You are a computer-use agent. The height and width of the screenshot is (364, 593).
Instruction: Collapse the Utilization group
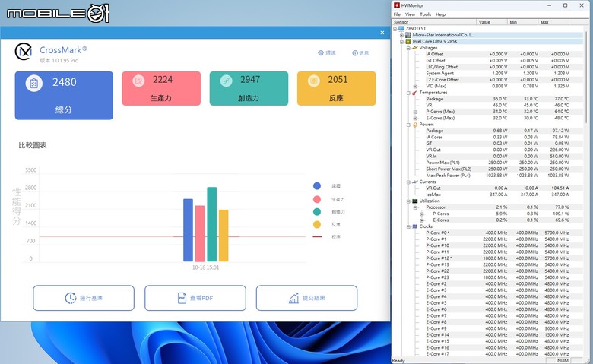click(408, 201)
